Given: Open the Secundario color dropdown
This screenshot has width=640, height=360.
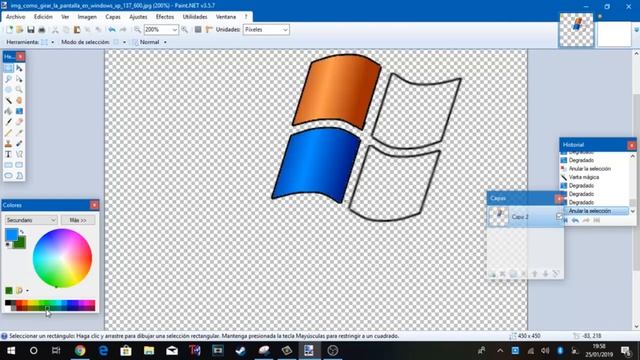Looking at the screenshot, I should coord(31,220).
